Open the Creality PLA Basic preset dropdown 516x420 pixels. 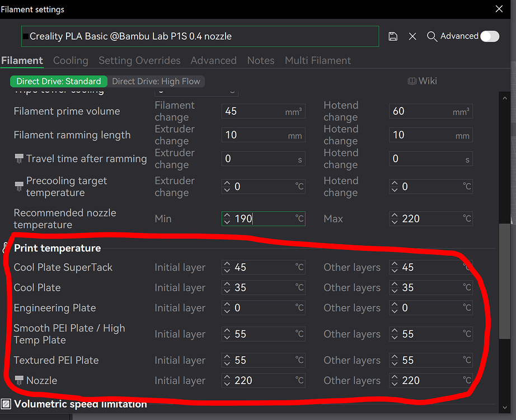pyautogui.click(x=200, y=36)
